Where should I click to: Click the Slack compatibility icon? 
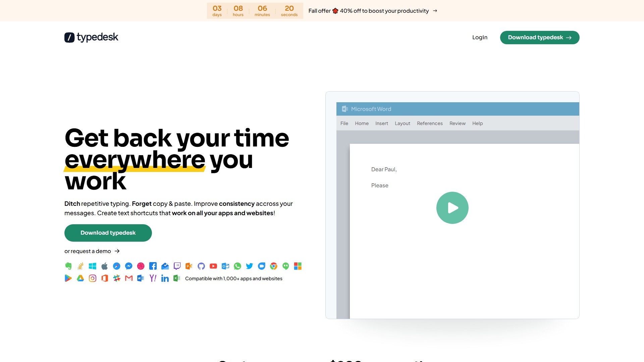(x=117, y=278)
